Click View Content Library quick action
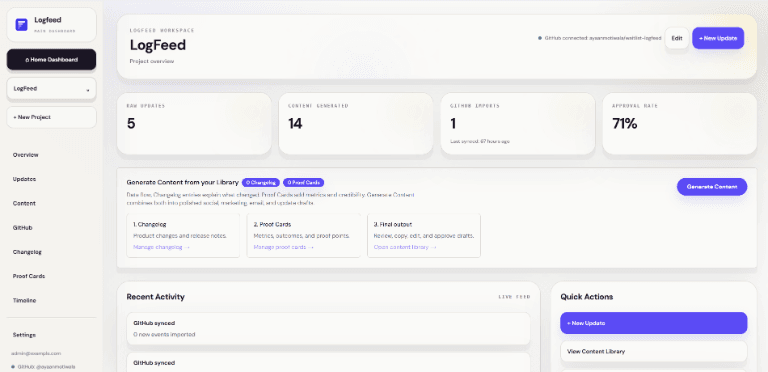Viewport: 768px width, 372px height. (654, 351)
